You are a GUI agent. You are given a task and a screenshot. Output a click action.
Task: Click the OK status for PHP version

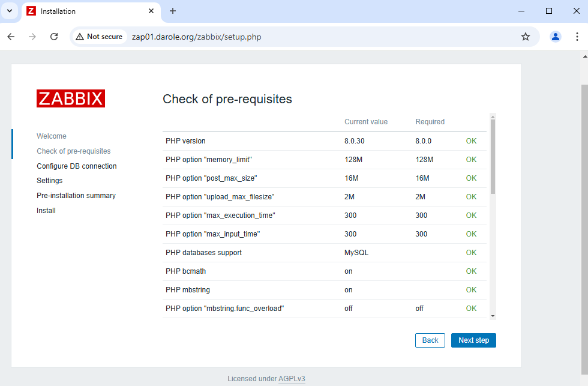pyautogui.click(x=471, y=141)
